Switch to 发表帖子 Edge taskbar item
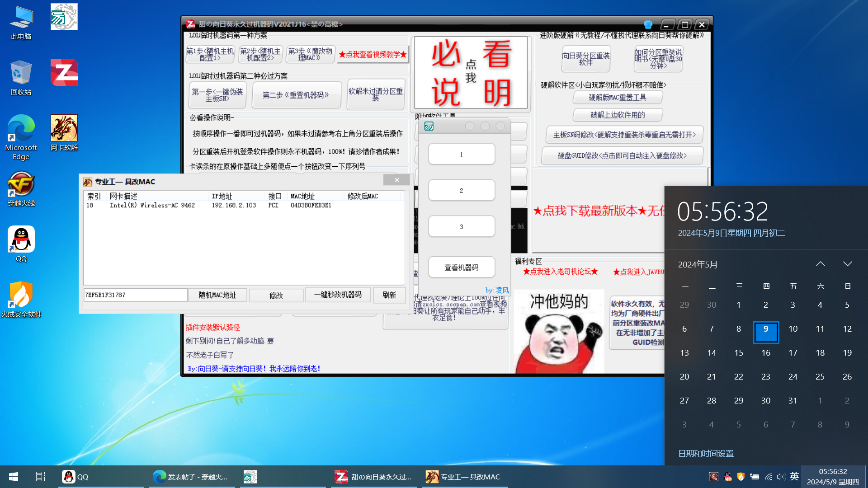 click(x=192, y=477)
